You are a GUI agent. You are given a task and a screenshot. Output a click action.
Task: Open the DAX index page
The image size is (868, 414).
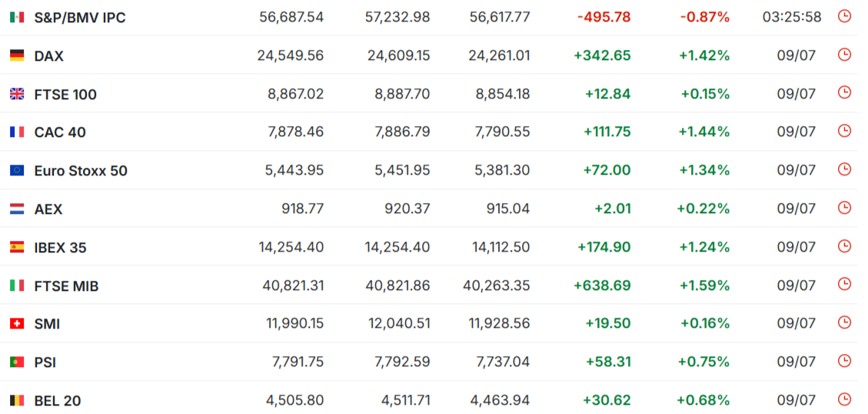pos(48,56)
